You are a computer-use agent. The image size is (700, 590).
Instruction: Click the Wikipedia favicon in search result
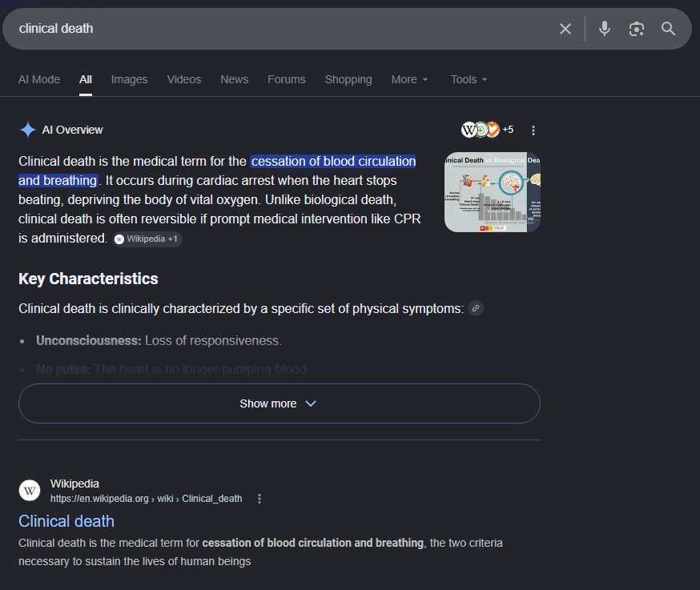coord(30,491)
